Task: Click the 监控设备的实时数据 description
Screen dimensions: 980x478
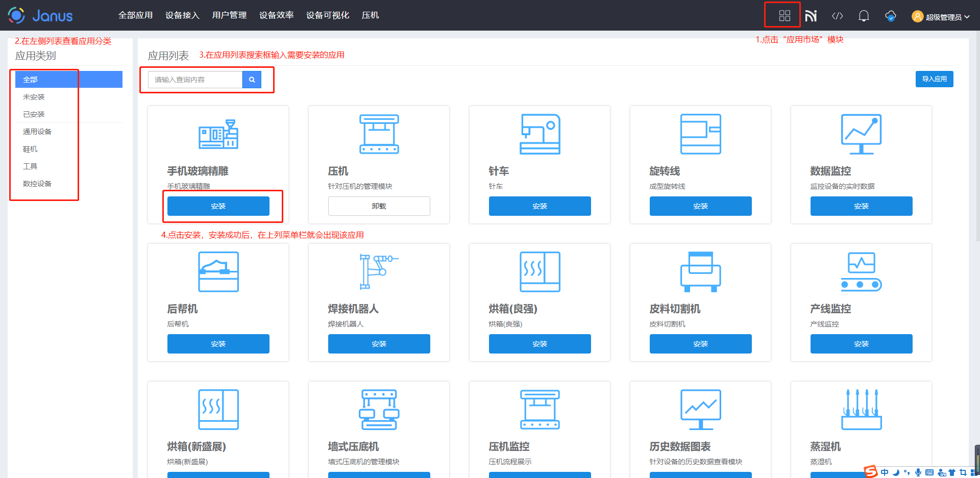Action: pyautogui.click(x=842, y=186)
